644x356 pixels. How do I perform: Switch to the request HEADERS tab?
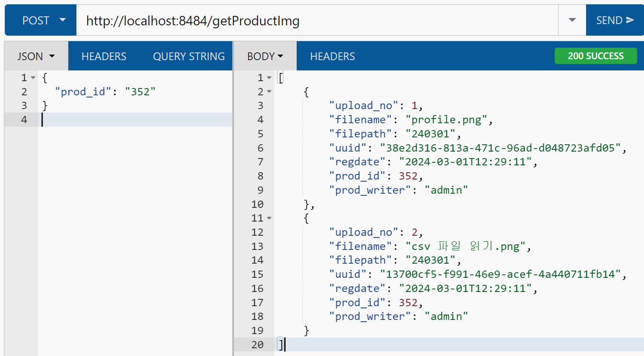click(x=104, y=56)
